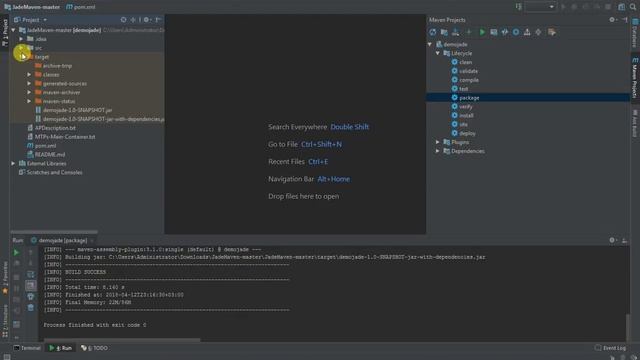
Task: Collapse JadeMaven-master root node
Action: (13, 30)
